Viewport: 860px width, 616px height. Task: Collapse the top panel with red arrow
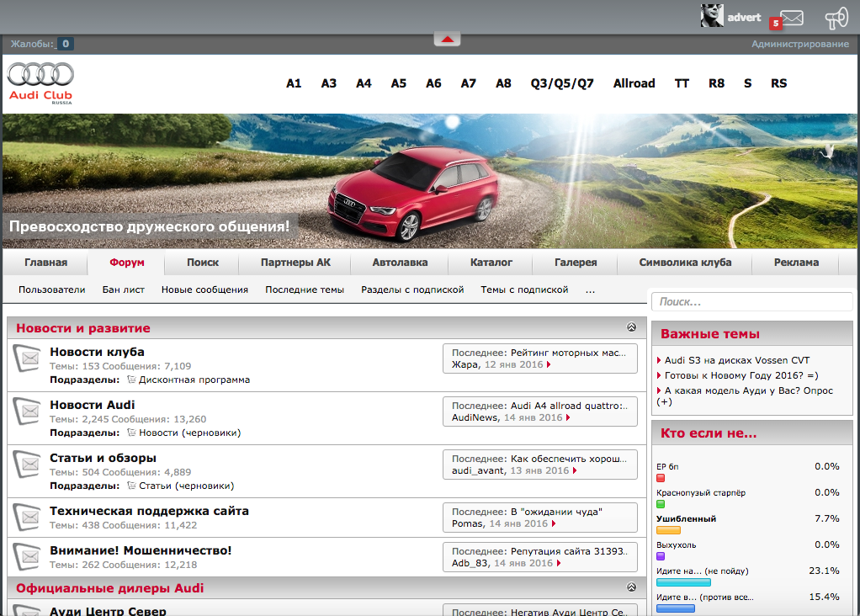pos(448,39)
